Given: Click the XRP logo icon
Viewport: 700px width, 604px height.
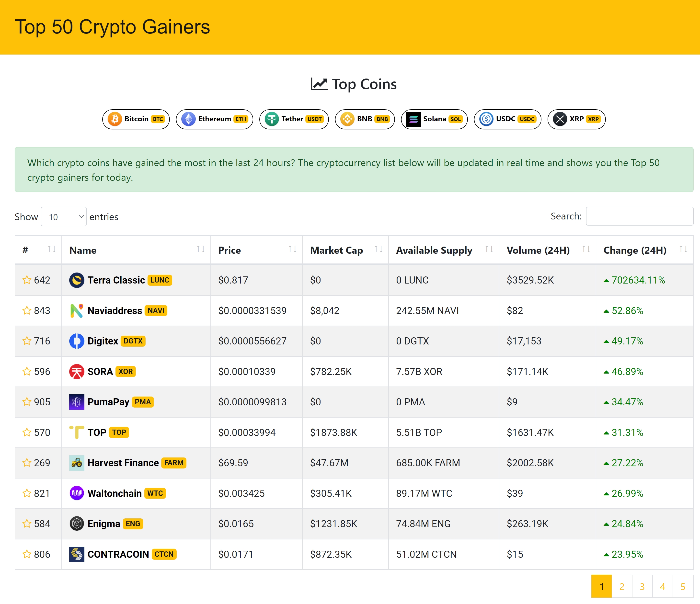Looking at the screenshot, I should [560, 119].
